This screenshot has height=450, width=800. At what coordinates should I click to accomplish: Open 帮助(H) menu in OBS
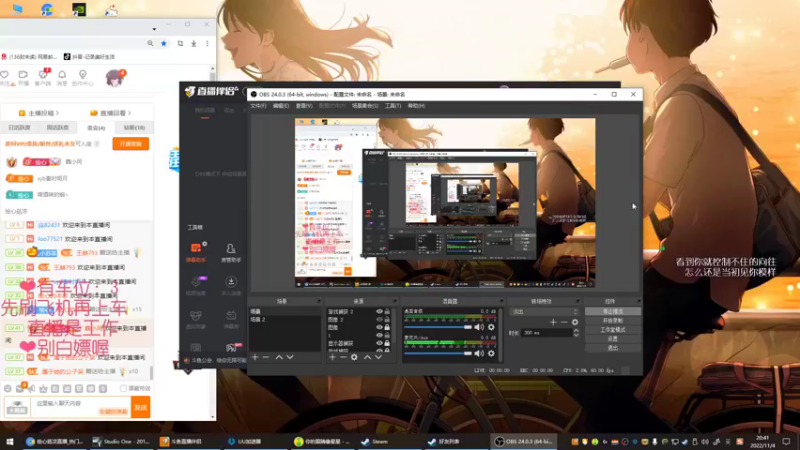click(416, 106)
